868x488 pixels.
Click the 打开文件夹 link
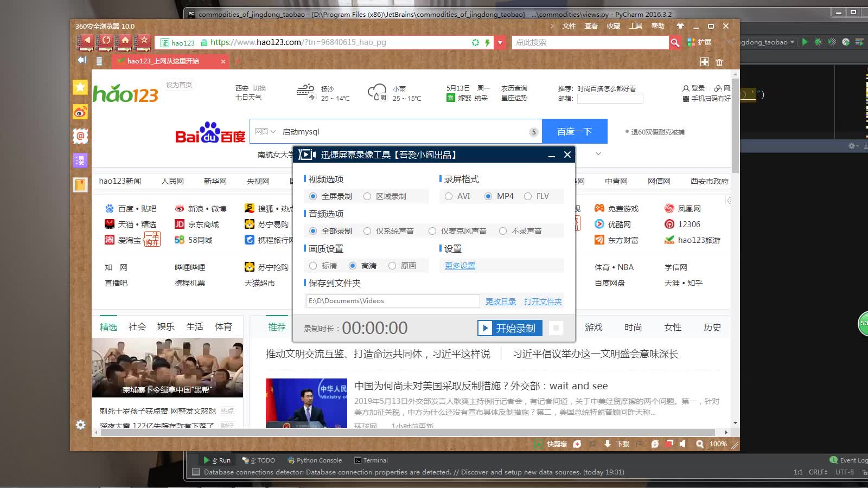tap(543, 301)
